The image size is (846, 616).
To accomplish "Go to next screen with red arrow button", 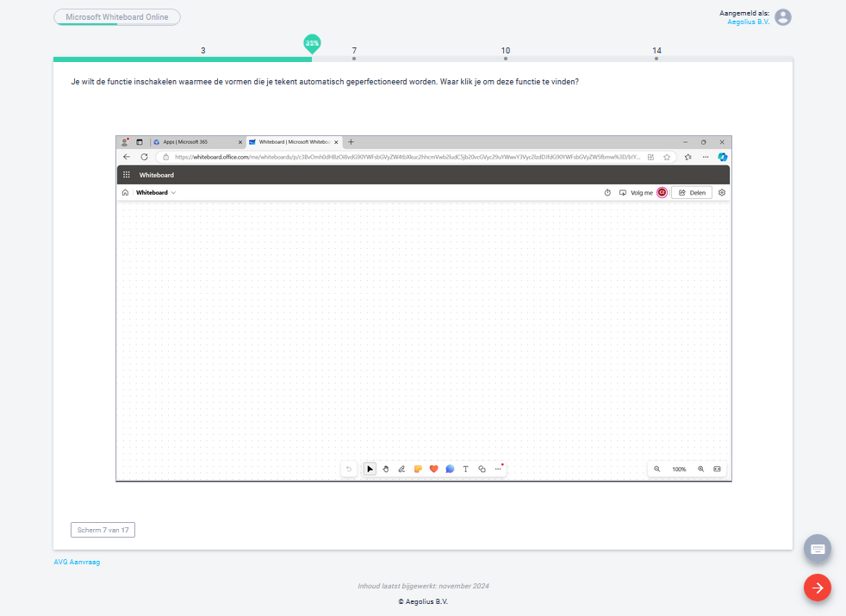I will (x=817, y=588).
